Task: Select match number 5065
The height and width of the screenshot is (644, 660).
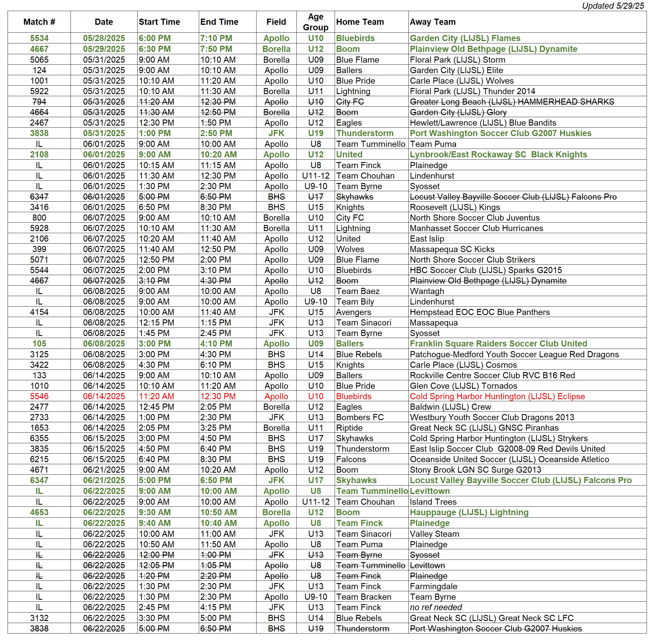Action: (x=39, y=60)
